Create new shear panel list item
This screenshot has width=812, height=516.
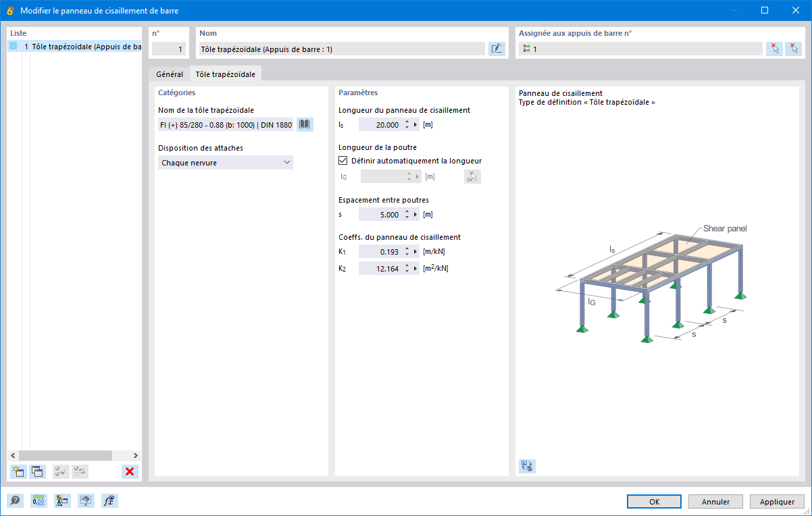coord(18,471)
